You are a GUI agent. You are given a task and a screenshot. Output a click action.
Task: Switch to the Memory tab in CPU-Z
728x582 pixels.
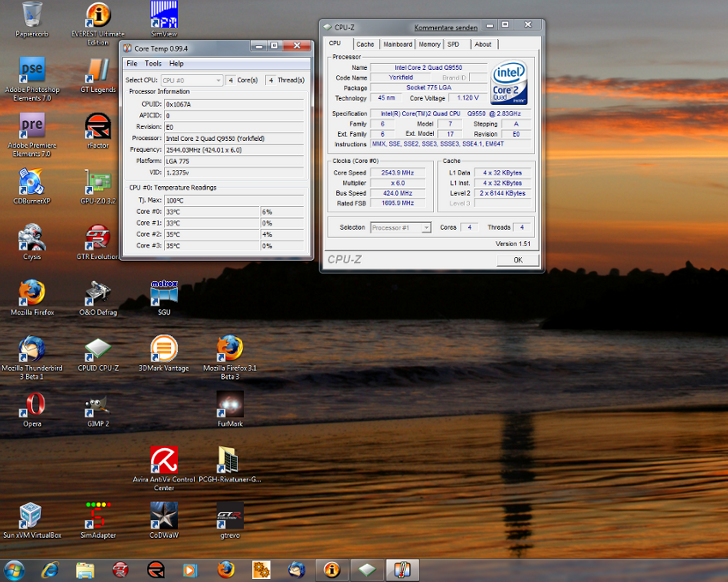click(x=429, y=44)
